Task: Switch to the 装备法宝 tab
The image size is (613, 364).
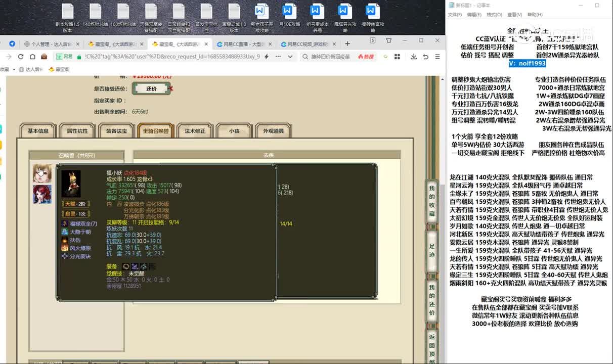Action: click(116, 131)
